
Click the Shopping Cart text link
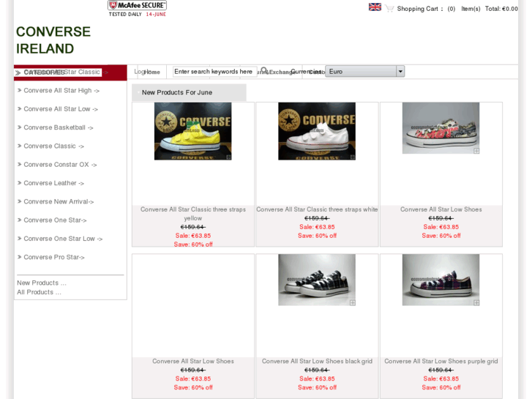(x=417, y=9)
